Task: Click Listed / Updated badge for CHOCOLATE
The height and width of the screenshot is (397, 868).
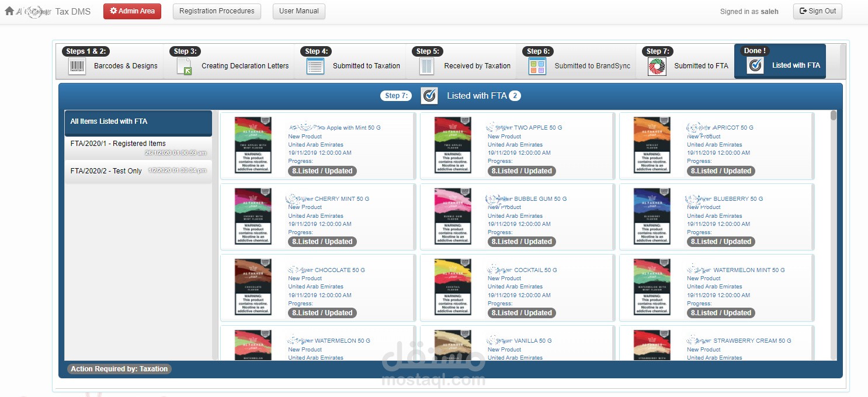Action: coord(322,313)
